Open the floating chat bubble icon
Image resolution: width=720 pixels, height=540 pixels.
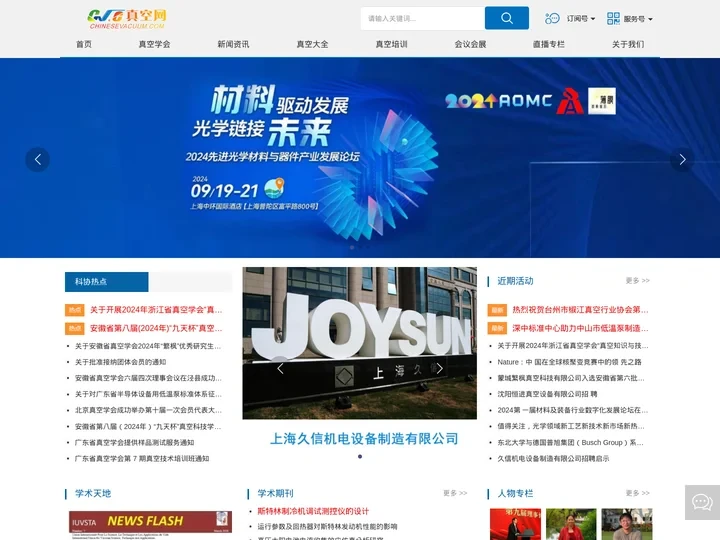pyautogui.click(x=702, y=502)
